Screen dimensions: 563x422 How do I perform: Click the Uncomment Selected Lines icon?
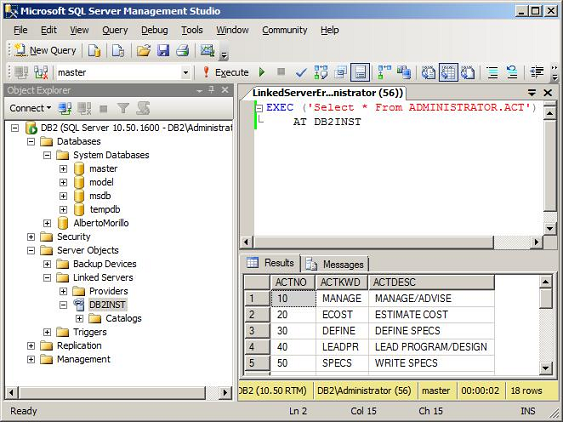pos(512,73)
